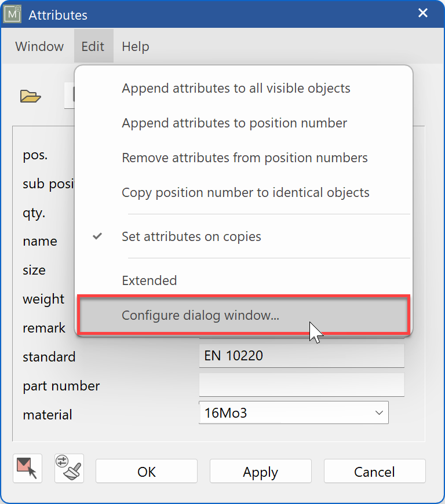Click the 'size' label

(x=34, y=270)
